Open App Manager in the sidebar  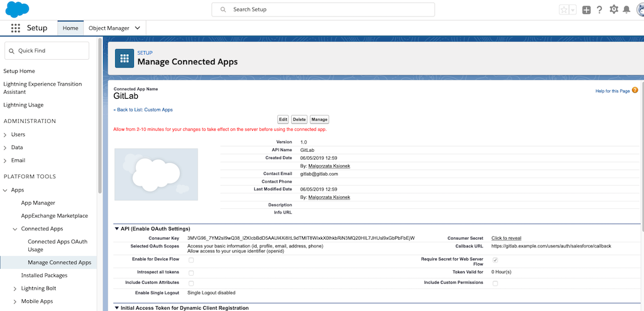pos(38,203)
